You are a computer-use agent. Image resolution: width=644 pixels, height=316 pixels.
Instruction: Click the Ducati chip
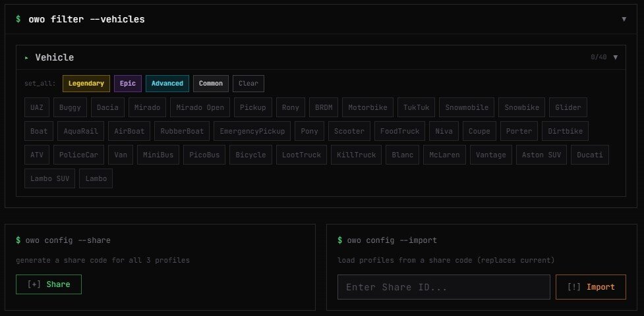coord(590,155)
